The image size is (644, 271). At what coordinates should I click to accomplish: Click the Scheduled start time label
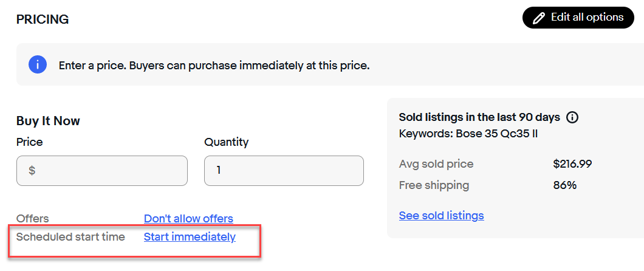(x=70, y=237)
